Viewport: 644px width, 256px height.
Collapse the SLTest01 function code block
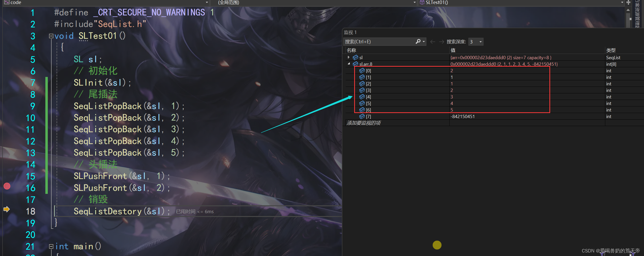[x=51, y=36]
